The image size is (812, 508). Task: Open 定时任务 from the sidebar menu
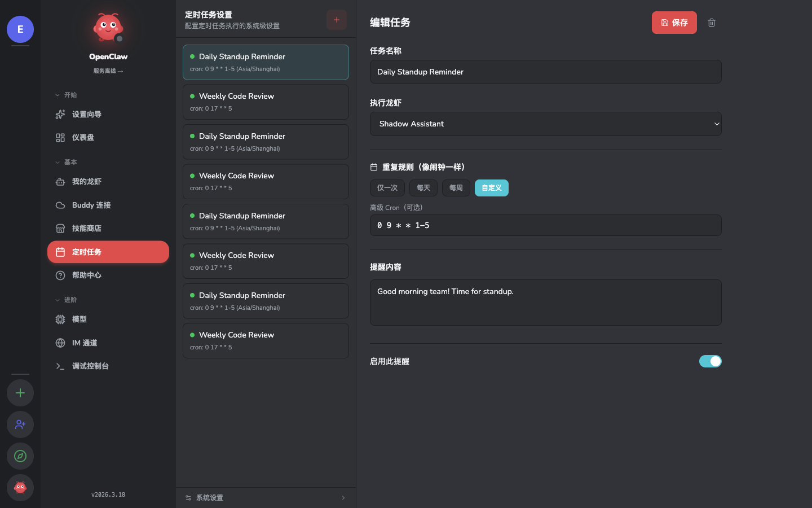tap(87, 252)
